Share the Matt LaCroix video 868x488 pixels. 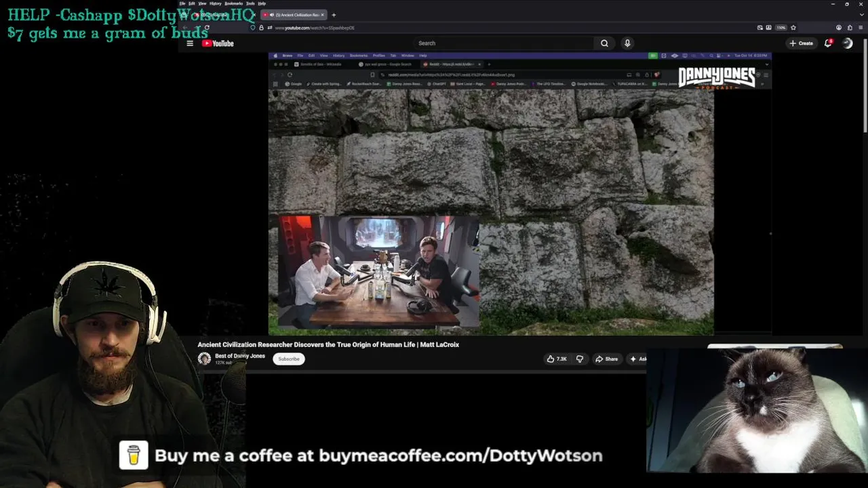[607, 359]
